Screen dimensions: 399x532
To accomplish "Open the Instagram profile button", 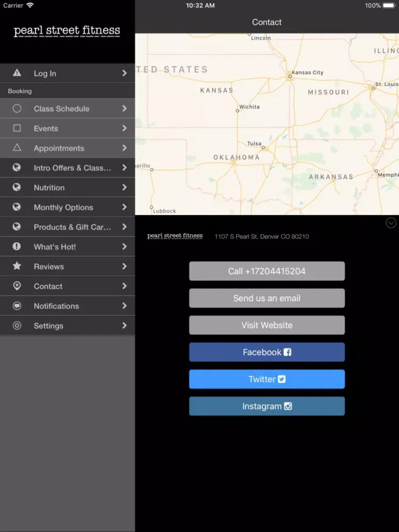I will pos(267,406).
